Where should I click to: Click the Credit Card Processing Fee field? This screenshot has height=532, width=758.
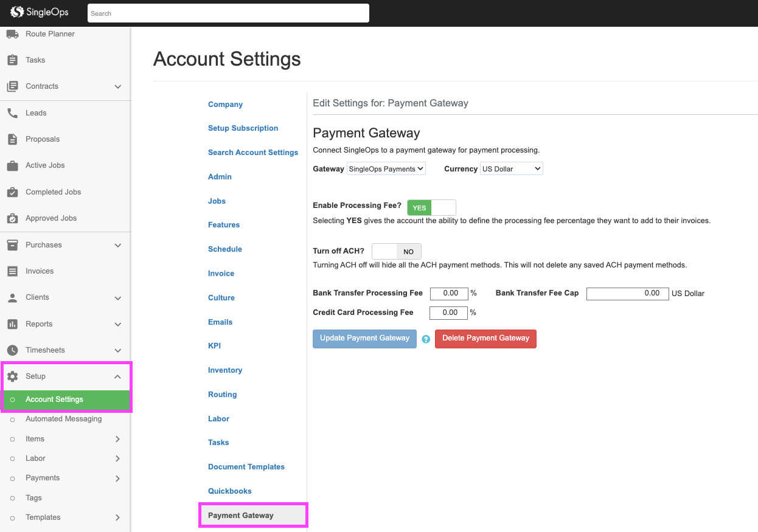(448, 313)
